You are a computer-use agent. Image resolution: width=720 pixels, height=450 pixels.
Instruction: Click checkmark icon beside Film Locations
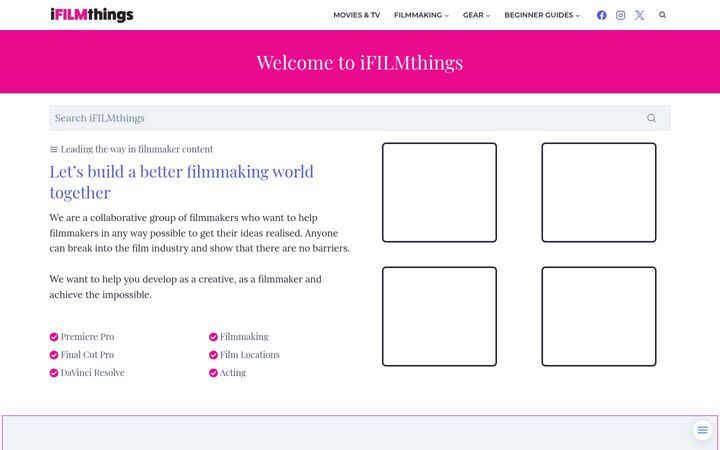[213, 355]
